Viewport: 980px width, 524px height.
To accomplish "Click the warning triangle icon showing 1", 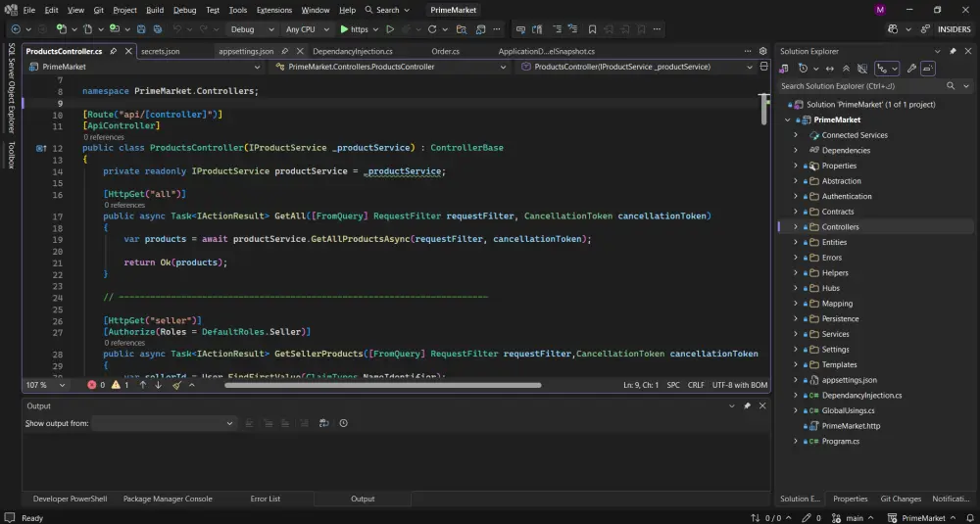I will click(116, 385).
